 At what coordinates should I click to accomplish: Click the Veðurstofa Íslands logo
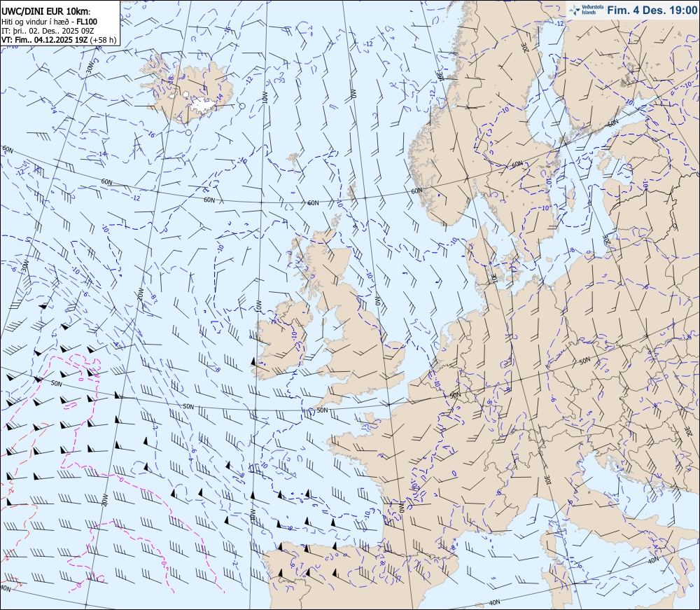click(587, 10)
